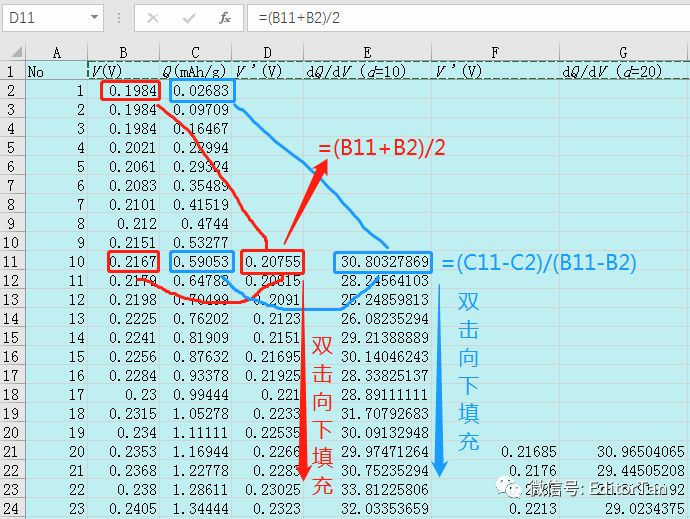Click cell F24 with value 0.2213
690x519 pixels.
point(495,509)
